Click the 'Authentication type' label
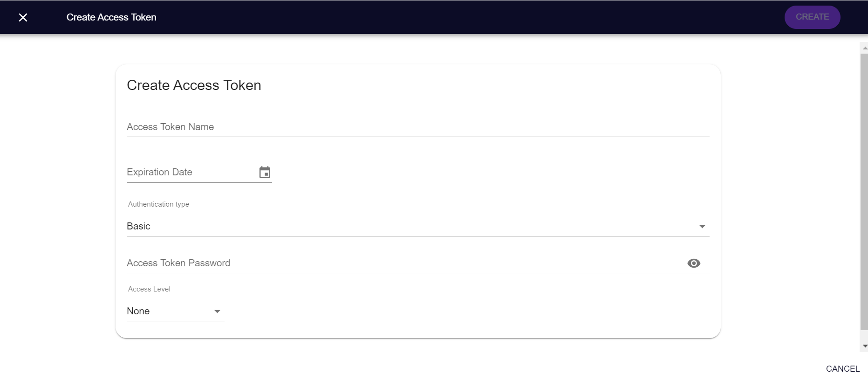 tap(158, 204)
